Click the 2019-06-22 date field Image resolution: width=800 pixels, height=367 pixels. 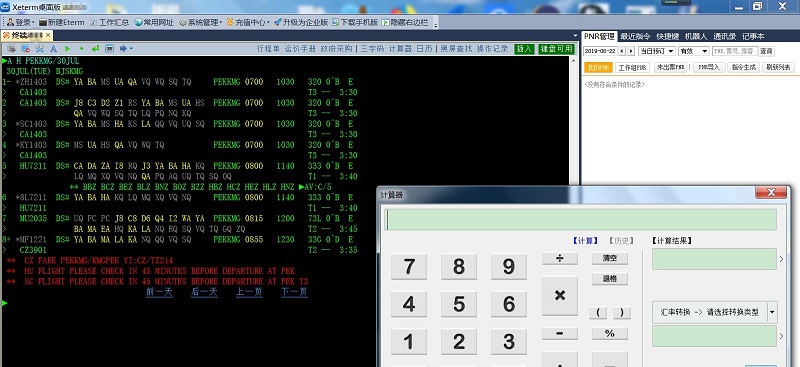click(x=600, y=51)
